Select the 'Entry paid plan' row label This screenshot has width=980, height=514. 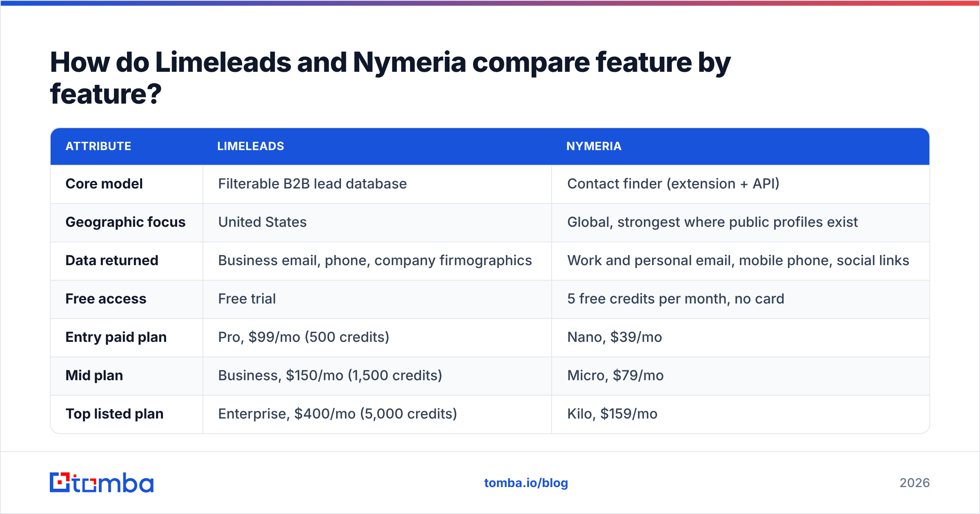(x=116, y=337)
